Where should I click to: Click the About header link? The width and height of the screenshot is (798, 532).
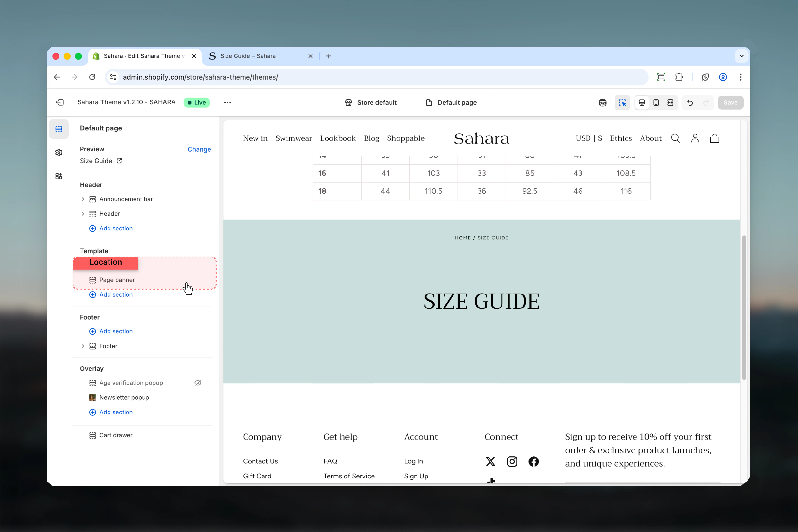(x=651, y=138)
